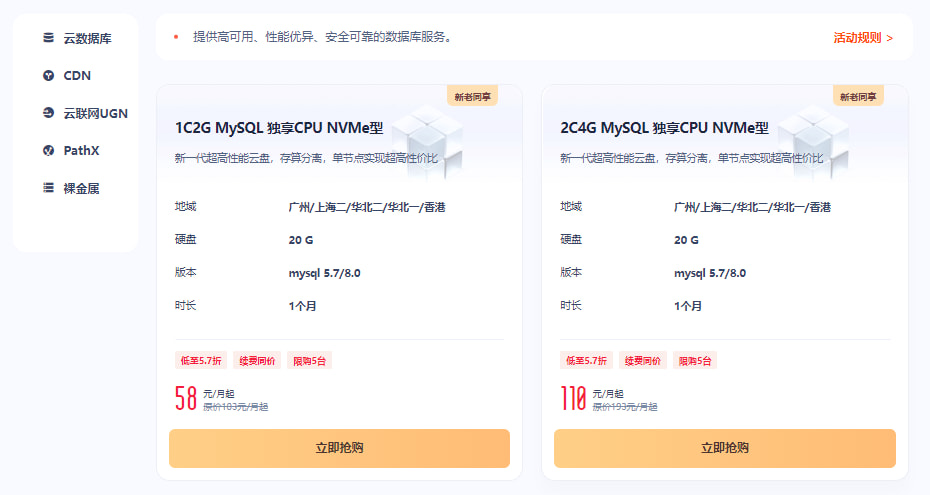Screen dimensions: 930x495
Task: Open the 裸金属 category
Action: [81, 188]
